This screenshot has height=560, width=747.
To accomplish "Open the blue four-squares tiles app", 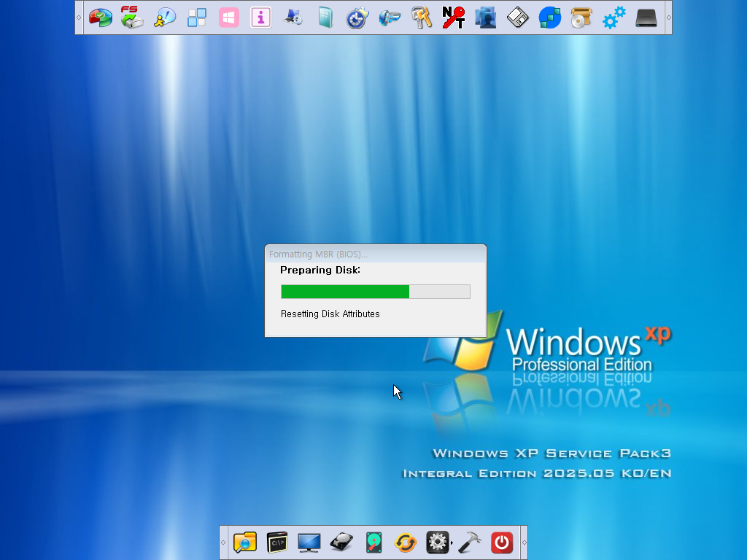I will 197,17.
